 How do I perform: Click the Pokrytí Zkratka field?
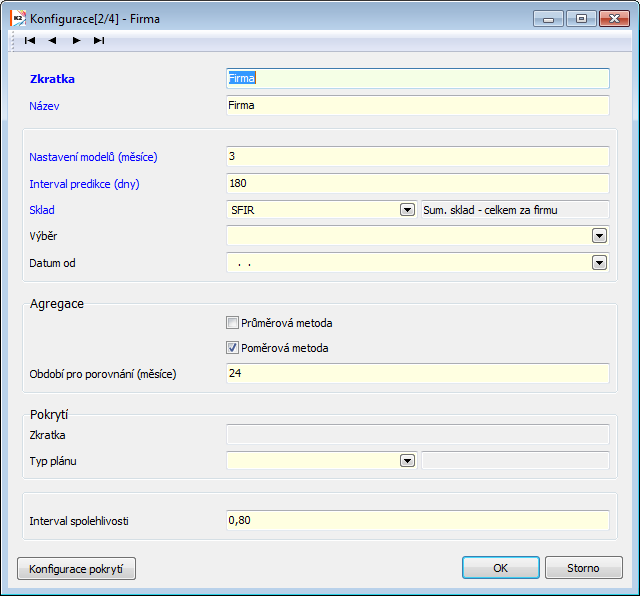[418, 434]
